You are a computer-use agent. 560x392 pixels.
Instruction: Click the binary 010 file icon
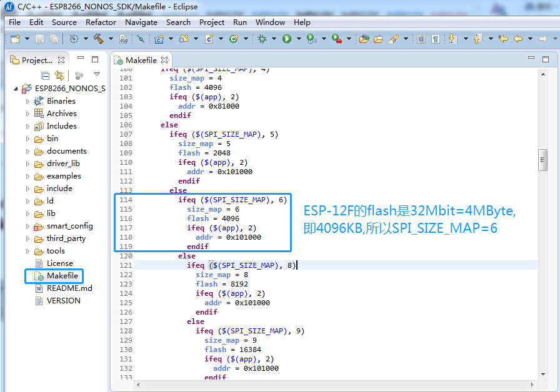[x=123, y=39]
